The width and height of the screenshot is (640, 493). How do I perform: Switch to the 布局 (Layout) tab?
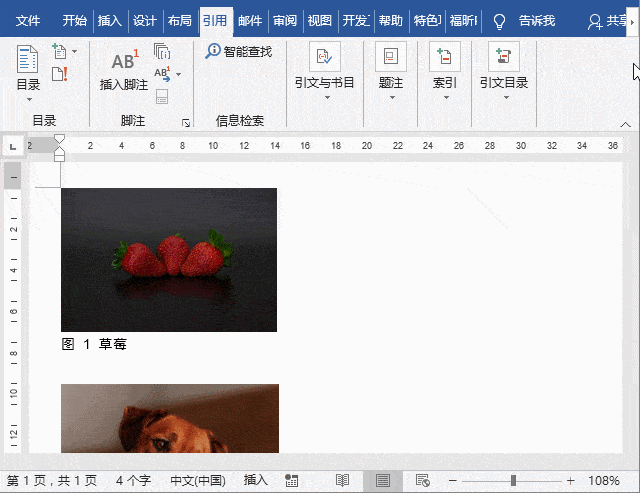[180, 20]
